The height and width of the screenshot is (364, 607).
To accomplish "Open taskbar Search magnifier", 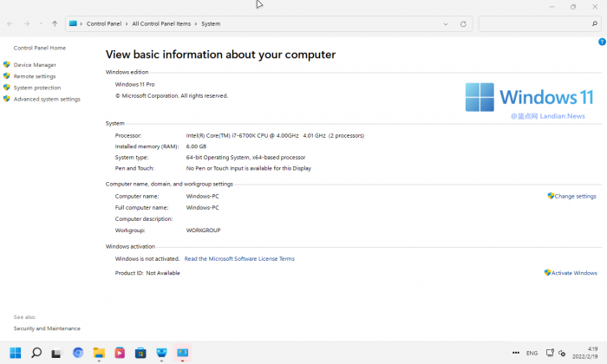I will click(36, 353).
